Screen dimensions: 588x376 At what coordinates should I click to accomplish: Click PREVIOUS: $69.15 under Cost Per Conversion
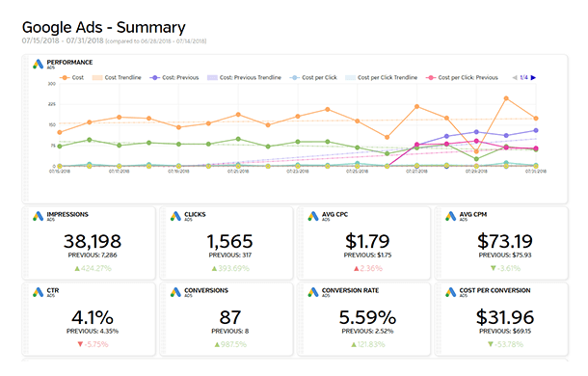click(x=505, y=332)
